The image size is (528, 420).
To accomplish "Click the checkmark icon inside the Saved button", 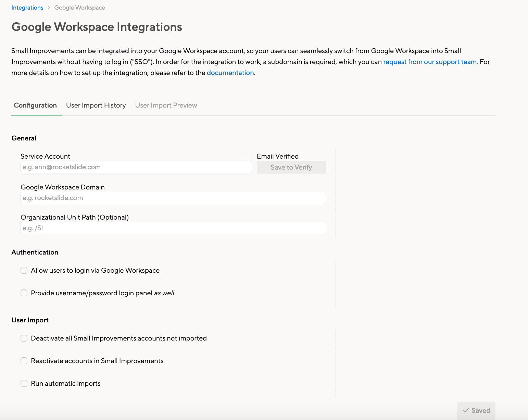I will pyautogui.click(x=466, y=410).
